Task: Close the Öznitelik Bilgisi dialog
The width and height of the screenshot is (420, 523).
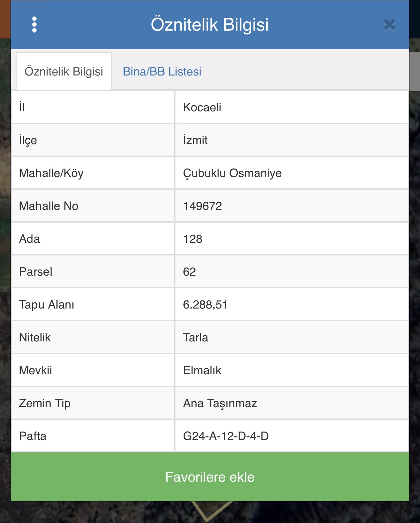Action: tap(389, 25)
